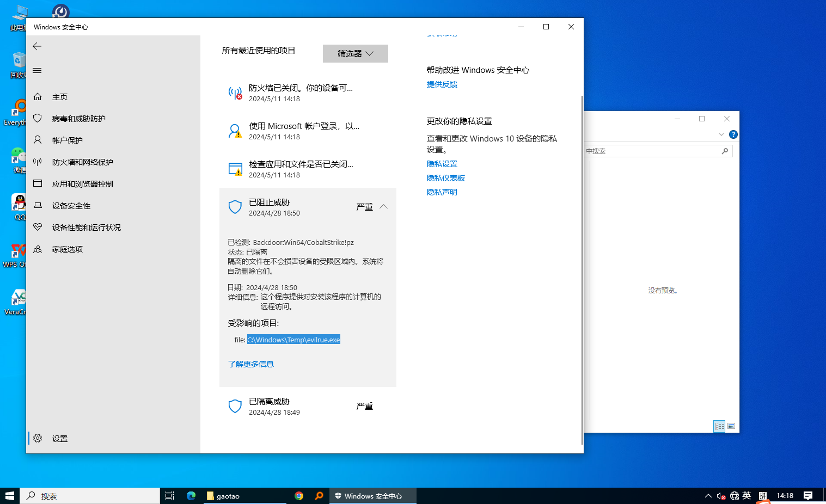Click the Give feedback (提供反馈) link
826x504 pixels.
click(x=442, y=84)
